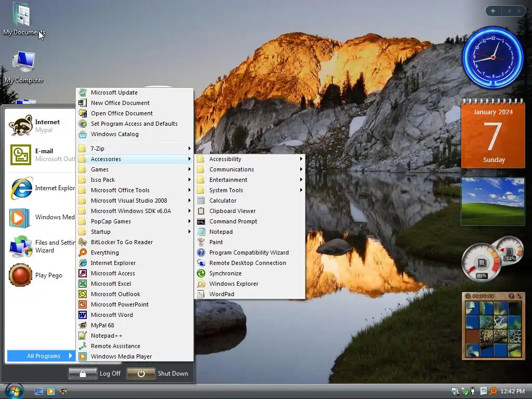The width and height of the screenshot is (532, 399).
Task: Select the Accessories menu entry
Action: [x=135, y=159]
